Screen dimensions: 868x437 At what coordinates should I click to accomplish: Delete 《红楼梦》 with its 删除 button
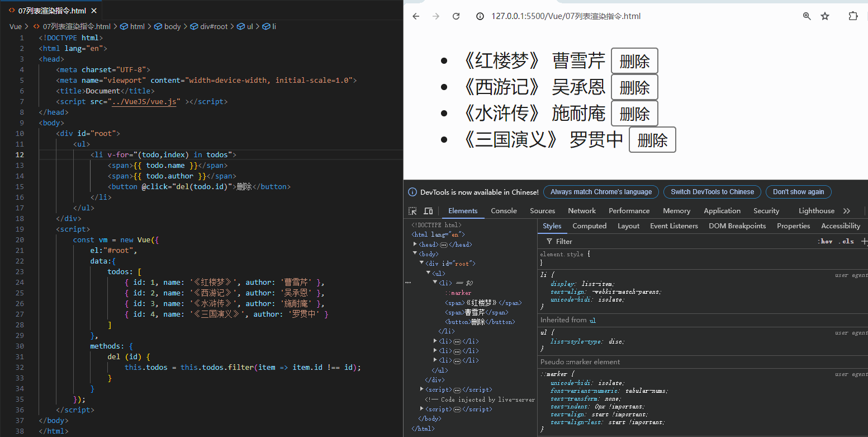[634, 61]
